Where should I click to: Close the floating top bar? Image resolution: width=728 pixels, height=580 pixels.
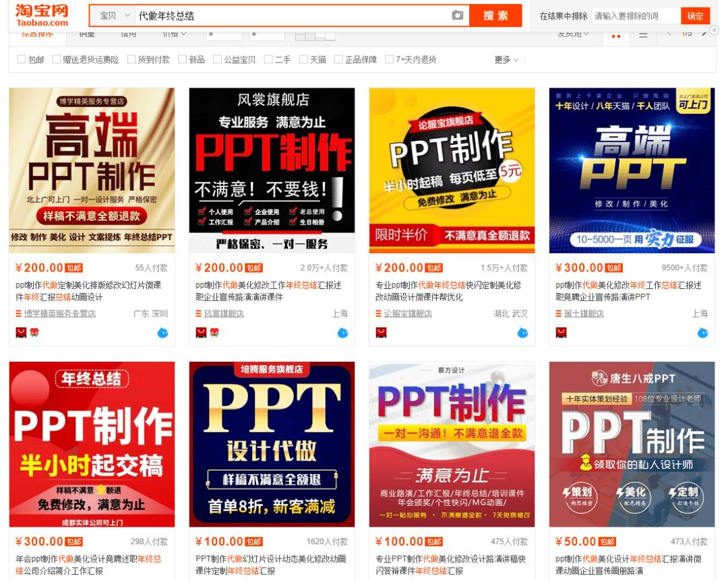[715, 30]
